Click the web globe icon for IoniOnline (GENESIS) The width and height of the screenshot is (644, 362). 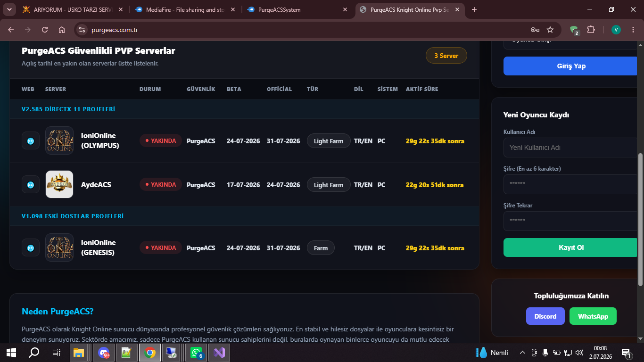point(31,248)
